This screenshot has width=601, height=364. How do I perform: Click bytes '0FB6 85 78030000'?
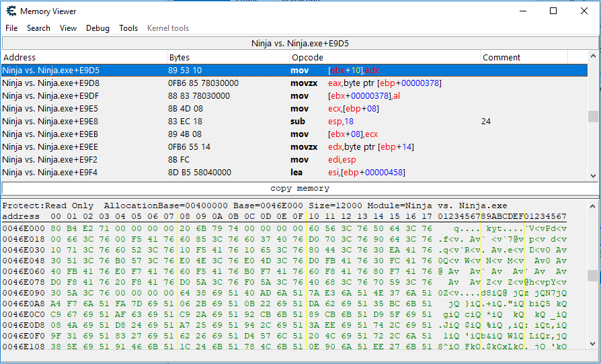pos(203,83)
